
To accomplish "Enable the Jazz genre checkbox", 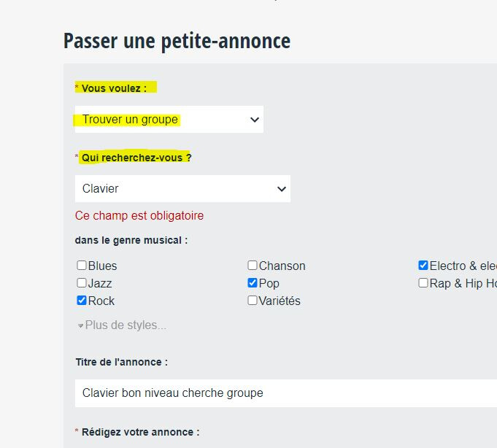I will [82, 283].
